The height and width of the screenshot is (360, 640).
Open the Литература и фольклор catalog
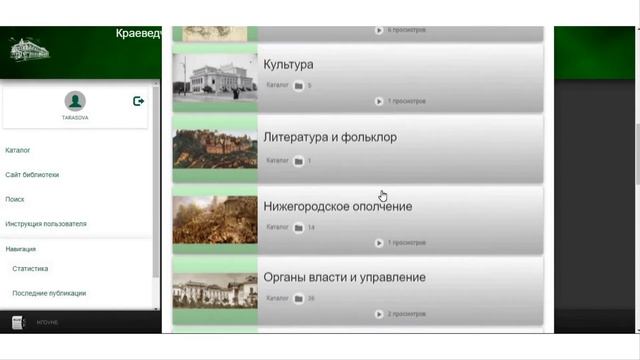point(330,137)
